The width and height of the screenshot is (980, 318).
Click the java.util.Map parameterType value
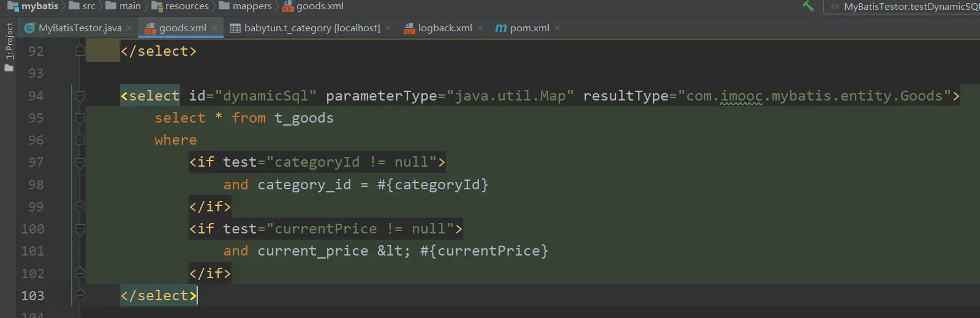click(510, 96)
